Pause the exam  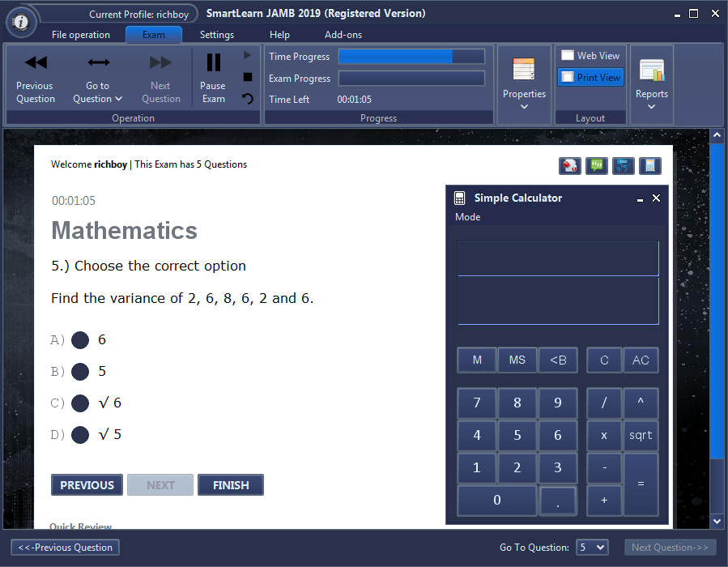pos(213,79)
